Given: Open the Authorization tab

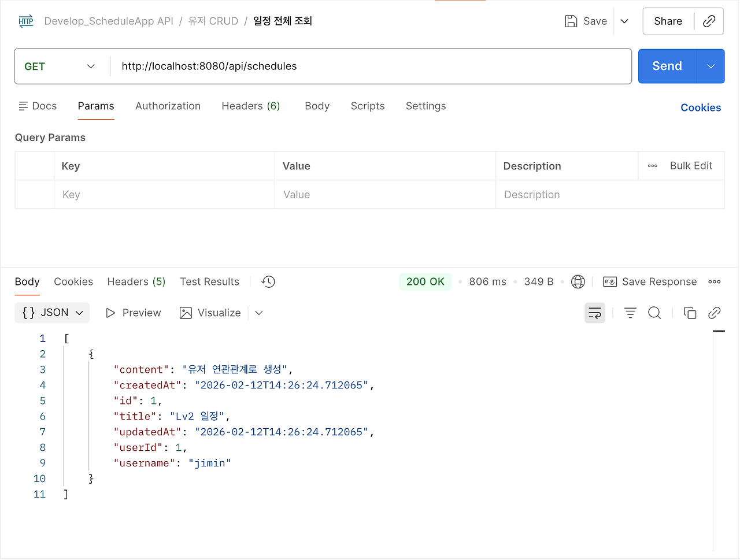Looking at the screenshot, I should pos(168,106).
